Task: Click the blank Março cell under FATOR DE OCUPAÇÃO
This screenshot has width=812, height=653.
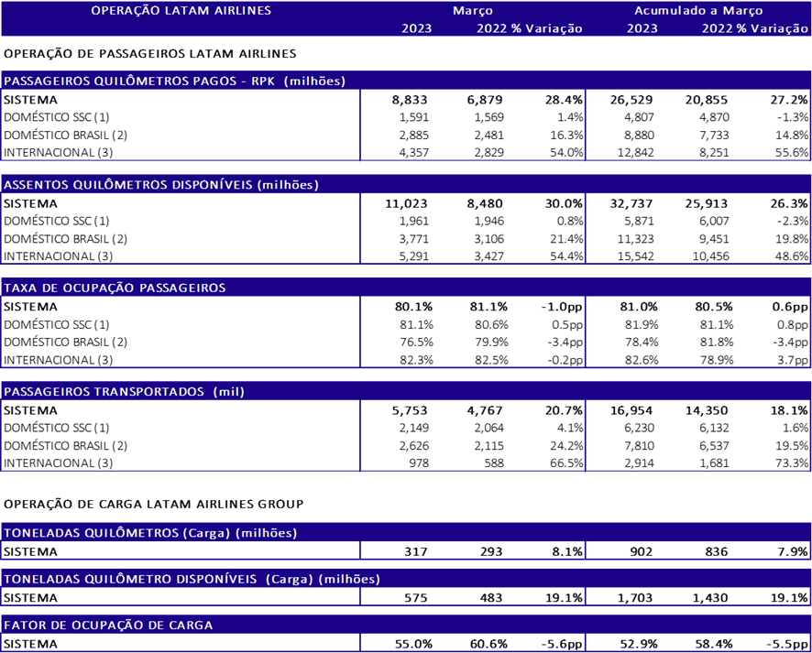Action: tap(472, 643)
